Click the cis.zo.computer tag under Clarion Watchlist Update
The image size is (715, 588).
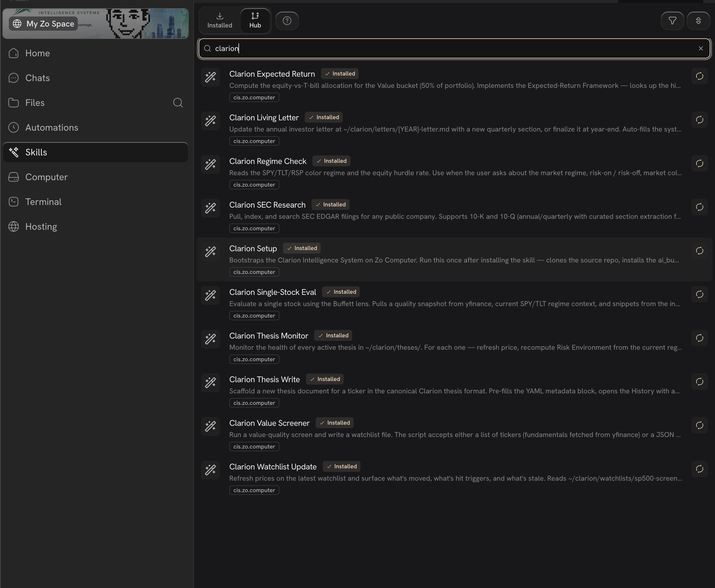(x=254, y=490)
